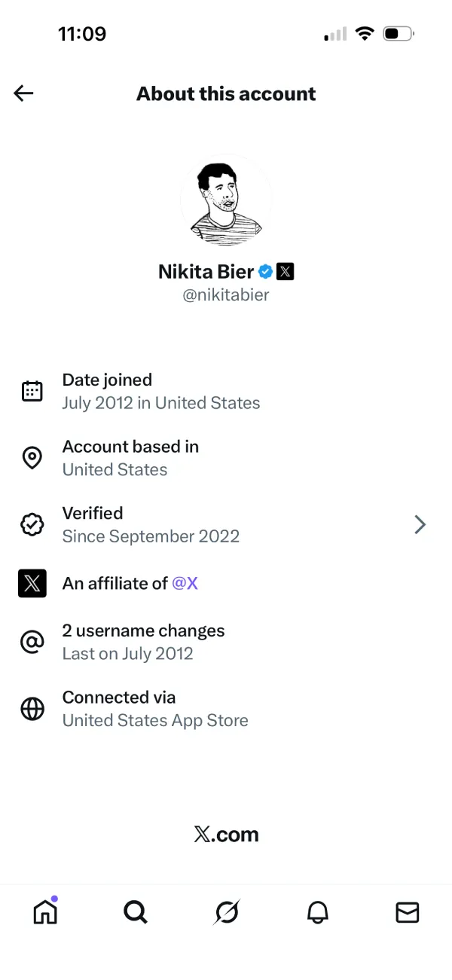Click the black X affiliate badge beside the name

[285, 271]
